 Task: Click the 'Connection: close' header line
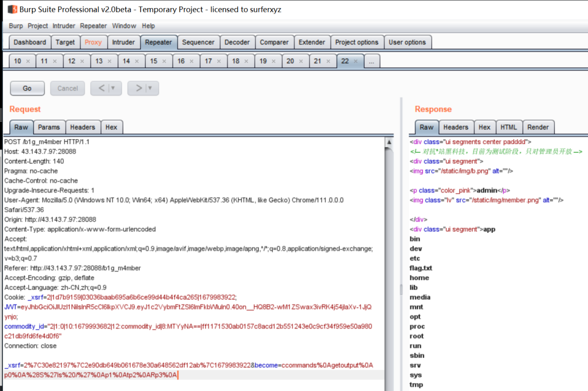pos(30,346)
